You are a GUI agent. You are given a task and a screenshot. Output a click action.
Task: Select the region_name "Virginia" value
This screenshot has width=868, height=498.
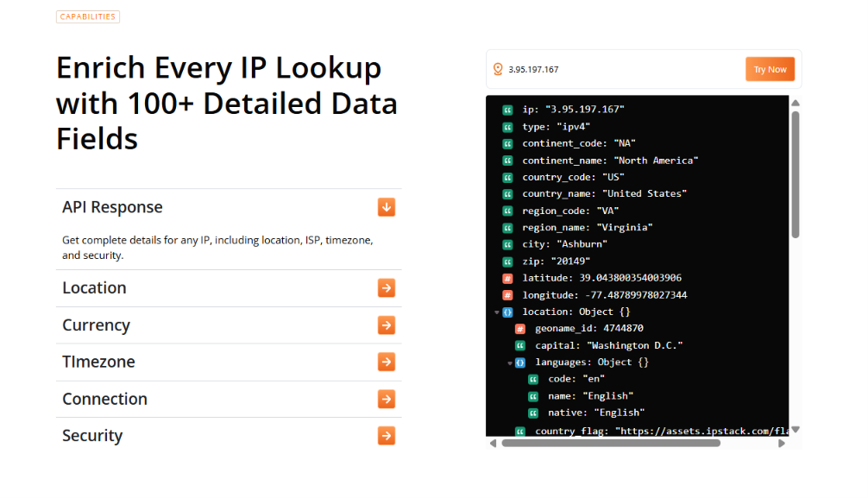(625, 227)
